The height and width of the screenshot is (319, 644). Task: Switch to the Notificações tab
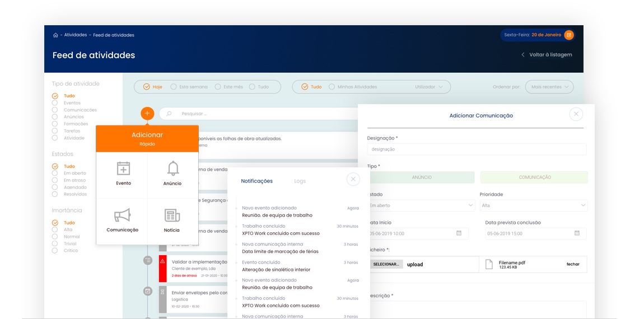tap(256, 181)
